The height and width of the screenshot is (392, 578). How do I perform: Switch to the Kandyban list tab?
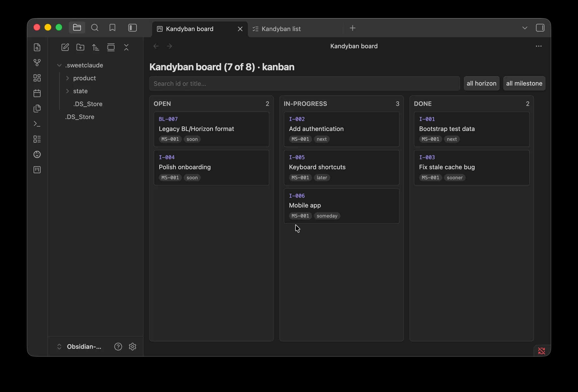[x=281, y=29]
